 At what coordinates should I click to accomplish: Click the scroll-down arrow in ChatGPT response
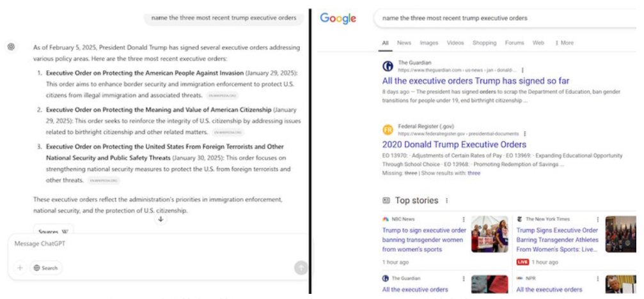pos(161,219)
